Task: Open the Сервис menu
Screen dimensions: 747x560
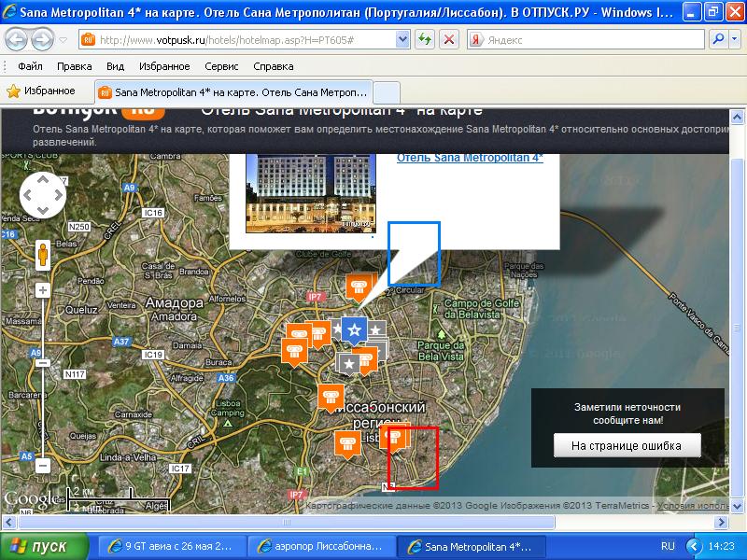Action: pos(221,66)
